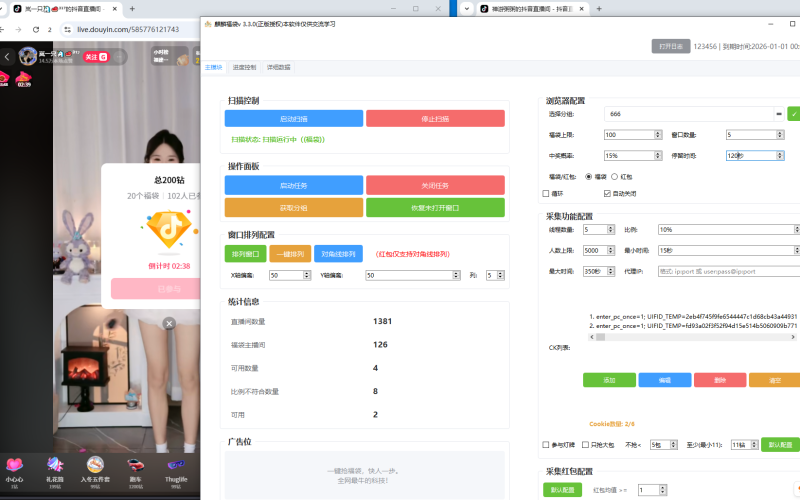Add a cookie with green 添加 button
The height and width of the screenshot is (500, 800).
609,380
